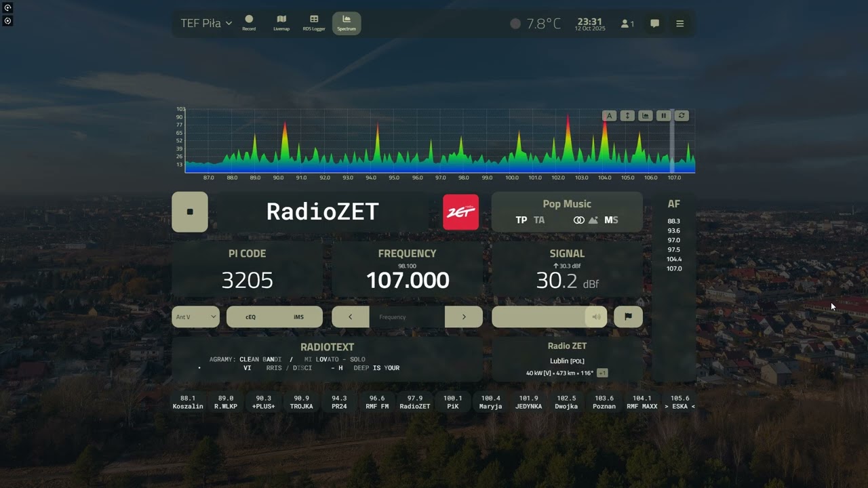Image resolution: width=868 pixels, height=488 pixels.
Task: Expand the +1 additional transmitters badge
Action: coord(602,373)
